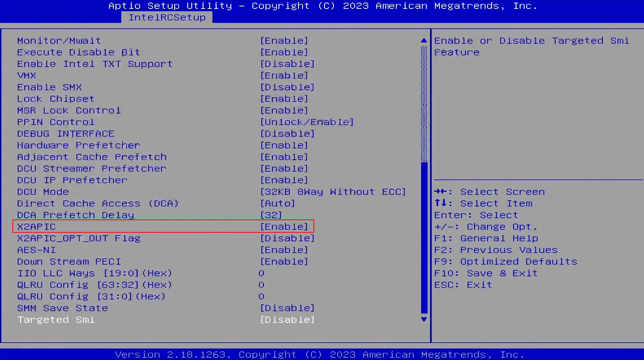Click the Enter: Select hint
This screenshot has width=644, height=360.
tap(476, 215)
